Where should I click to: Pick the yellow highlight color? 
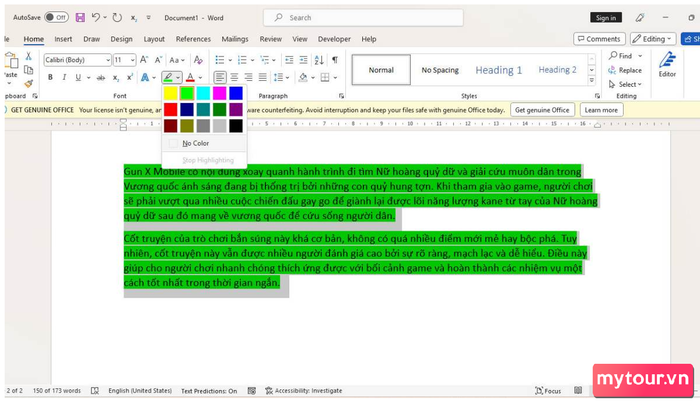[171, 93]
